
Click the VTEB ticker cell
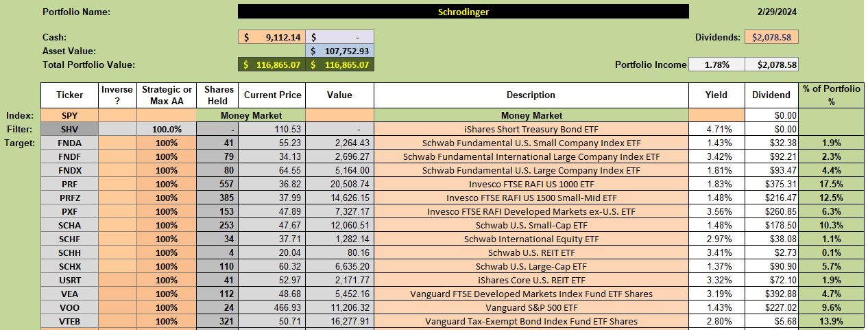(x=69, y=321)
